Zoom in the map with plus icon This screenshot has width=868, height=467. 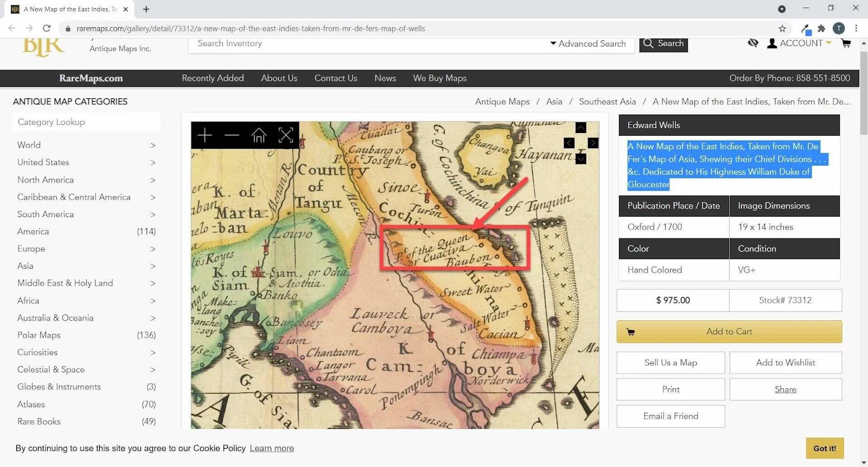(205, 135)
